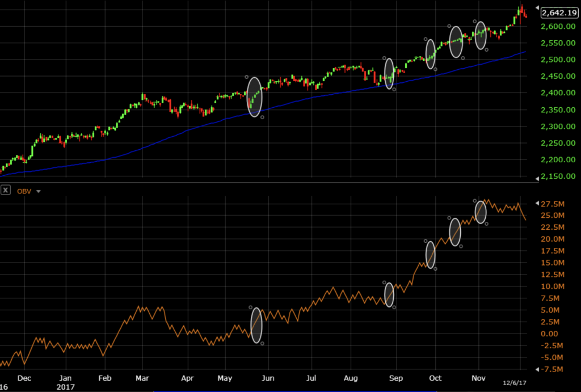
Task: Click the OBV study name label
Action: tap(25, 191)
